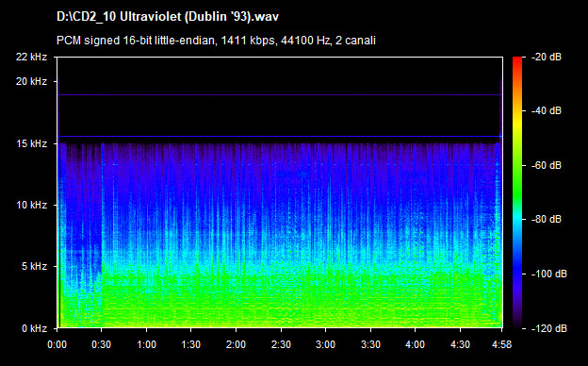Click the file title Ultraviolet (Dublin '93).wav

click(x=168, y=17)
